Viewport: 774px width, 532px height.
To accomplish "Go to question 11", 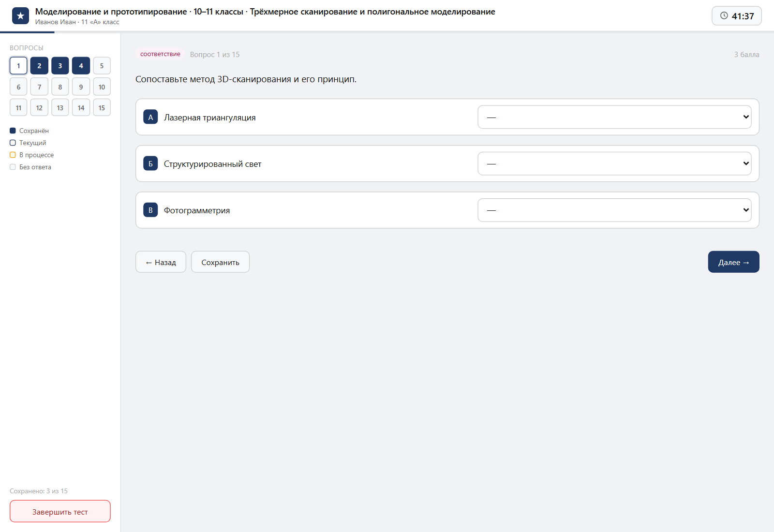I will click(18, 107).
